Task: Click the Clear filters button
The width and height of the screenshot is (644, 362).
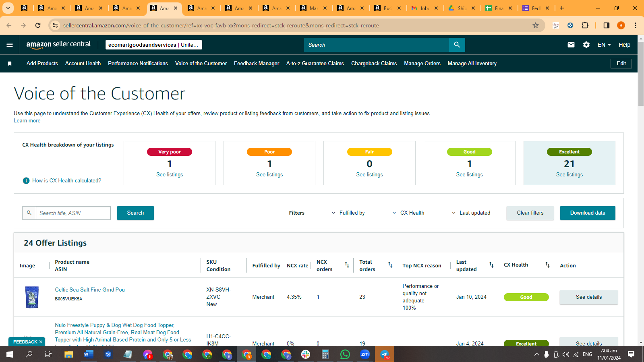Action: pyautogui.click(x=530, y=213)
